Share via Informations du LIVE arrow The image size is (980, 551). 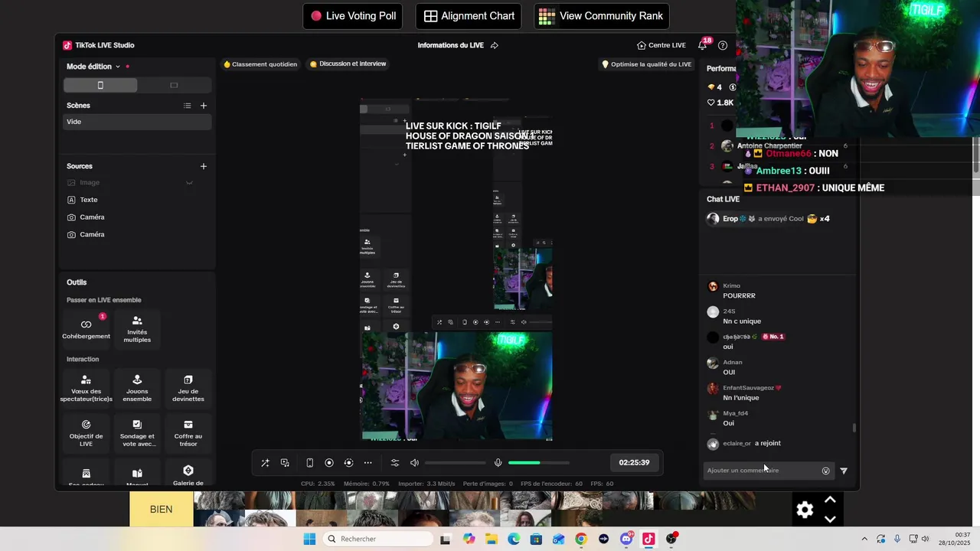[x=495, y=45]
